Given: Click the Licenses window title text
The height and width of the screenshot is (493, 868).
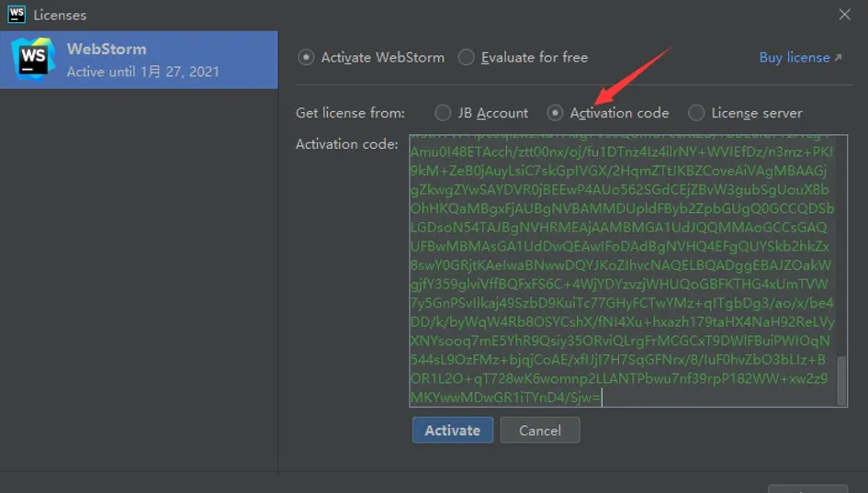Looking at the screenshot, I should click(x=59, y=15).
